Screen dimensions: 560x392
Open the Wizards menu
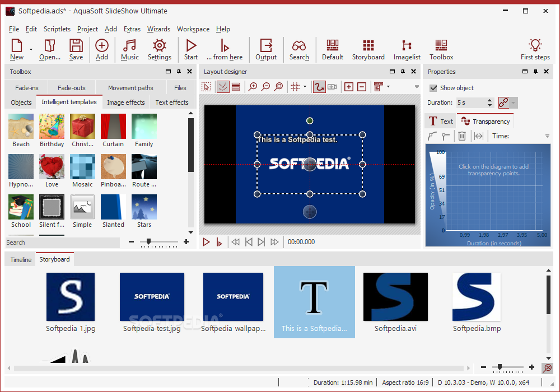(158, 29)
